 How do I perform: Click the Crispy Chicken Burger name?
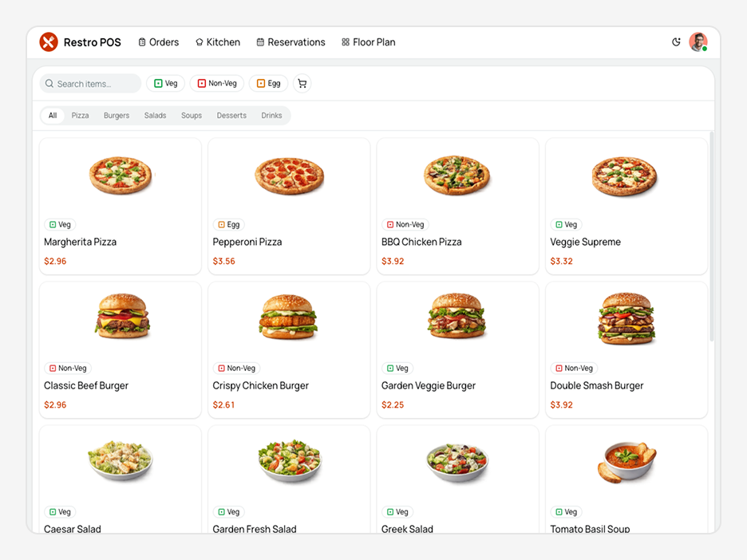click(x=261, y=386)
